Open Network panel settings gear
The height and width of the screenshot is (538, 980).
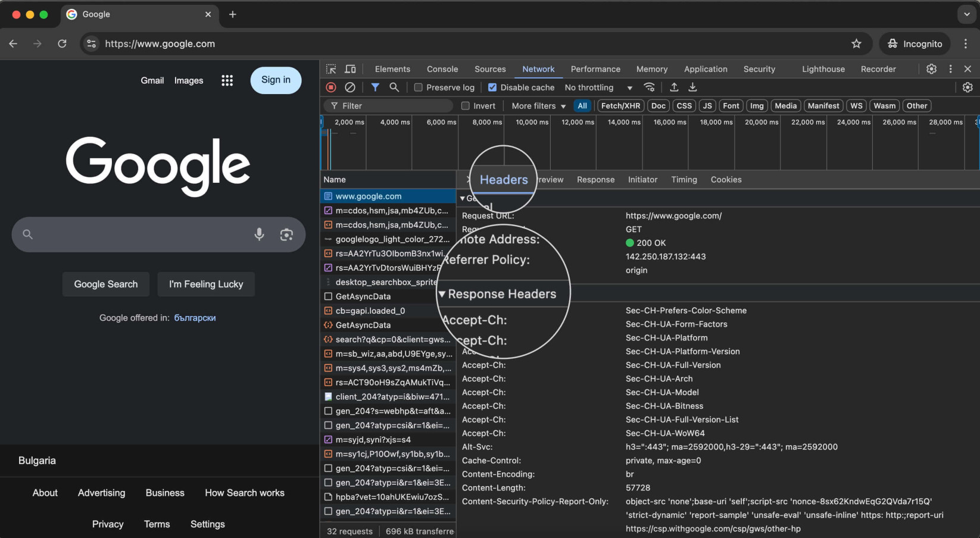pos(967,87)
